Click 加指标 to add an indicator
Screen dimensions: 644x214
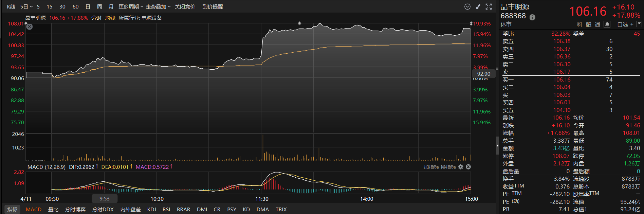(x=431, y=167)
